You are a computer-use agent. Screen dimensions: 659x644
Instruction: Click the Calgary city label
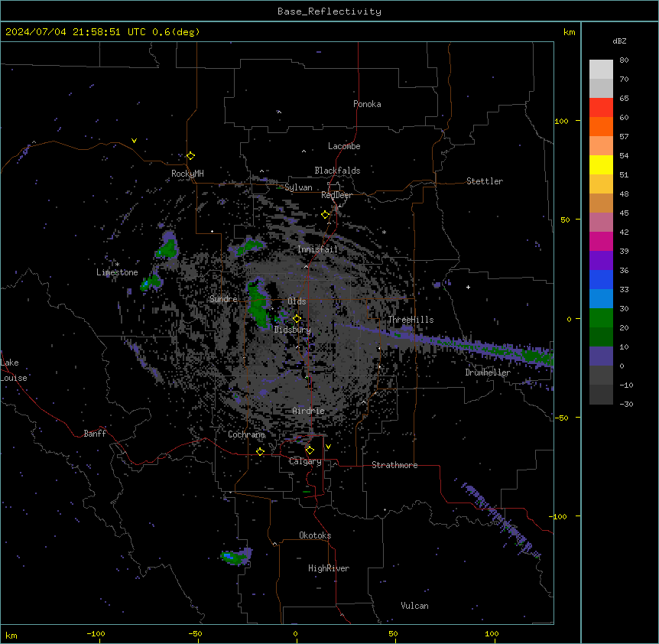click(305, 461)
